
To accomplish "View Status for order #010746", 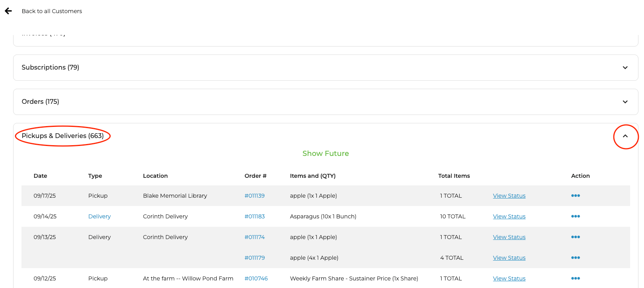I will pyautogui.click(x=509, y=278).
